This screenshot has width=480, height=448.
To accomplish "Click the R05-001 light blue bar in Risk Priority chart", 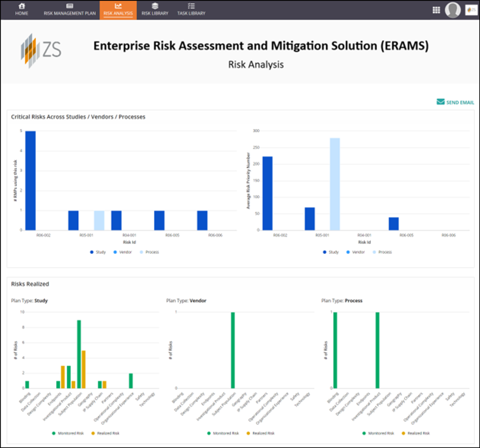I will coord(335,184).
